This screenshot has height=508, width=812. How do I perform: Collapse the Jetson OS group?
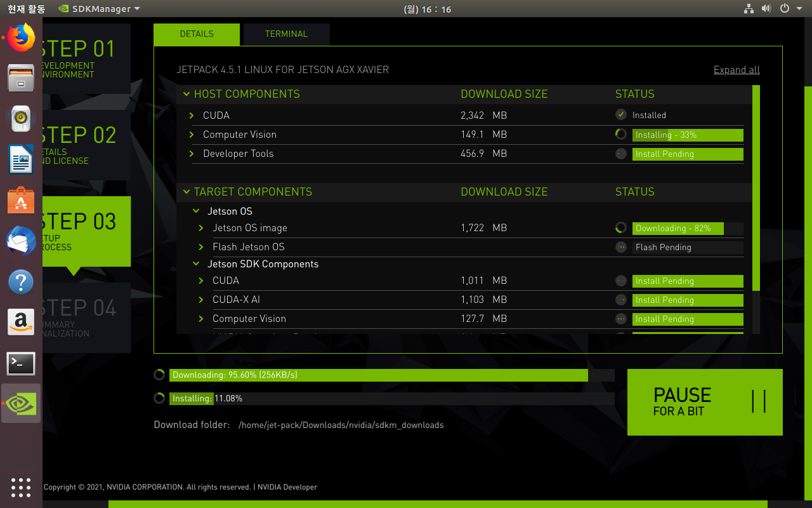[x=196, y=211]
